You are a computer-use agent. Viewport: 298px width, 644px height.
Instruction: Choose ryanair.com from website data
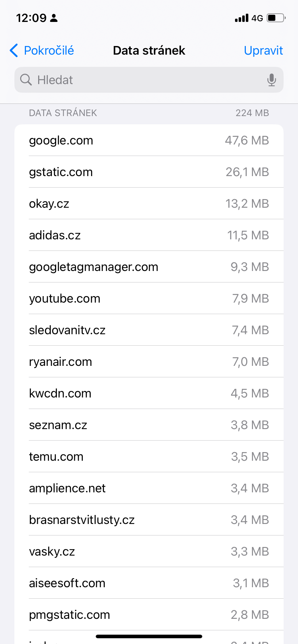click(149, 362)
